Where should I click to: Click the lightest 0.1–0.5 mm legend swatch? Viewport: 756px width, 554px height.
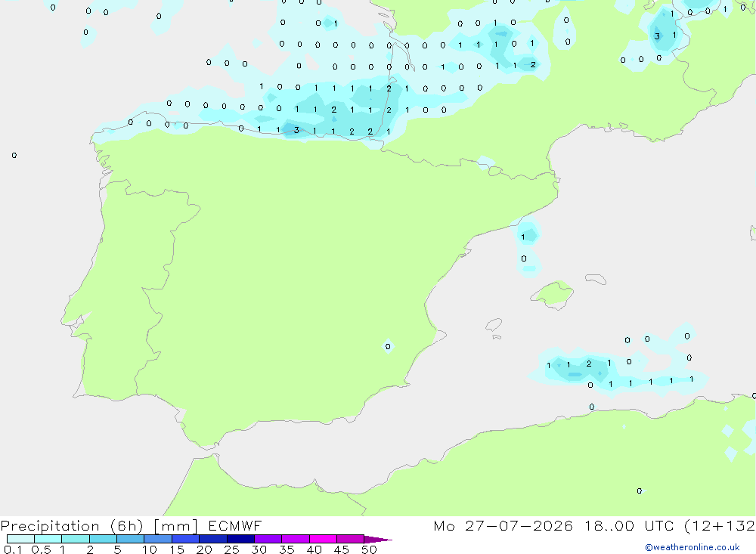click(20, 539)
